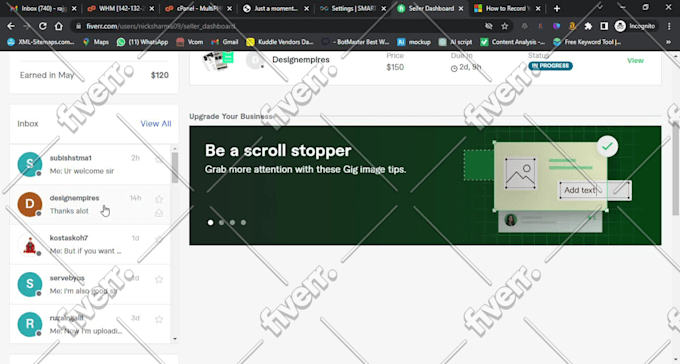Open the Be a scroll stopper banner
Screen dimensions: 680x364
pyautogui.click(x=425, y=186)
